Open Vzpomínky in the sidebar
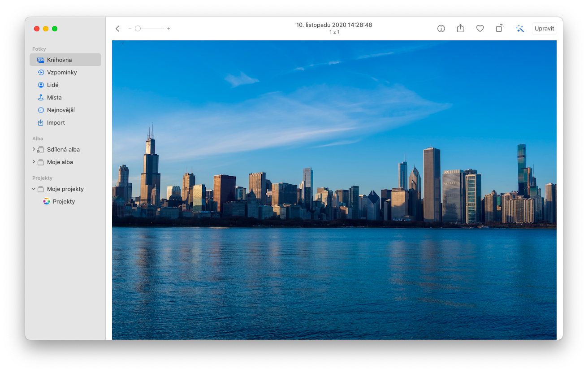 coord(62,72)
